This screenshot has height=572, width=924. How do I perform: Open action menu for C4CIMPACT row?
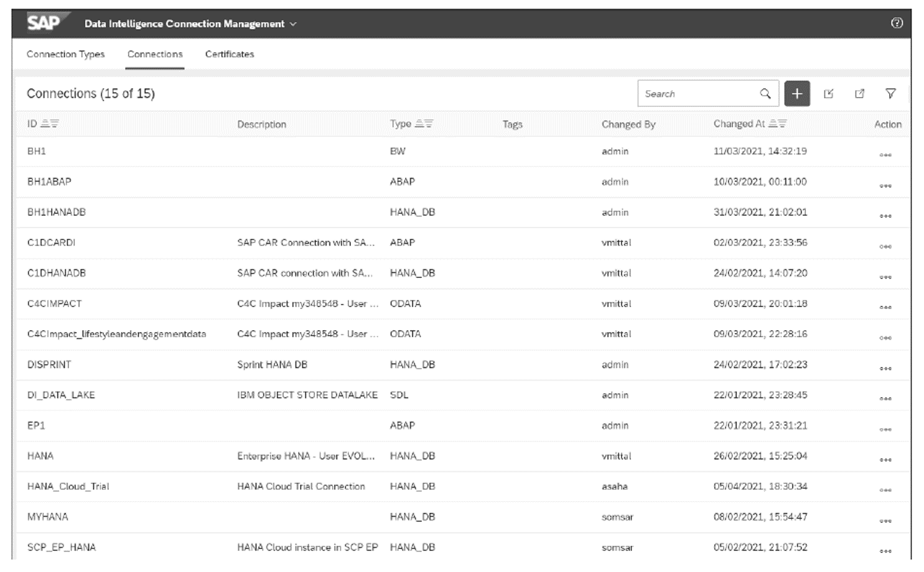[x=885, y=307]
